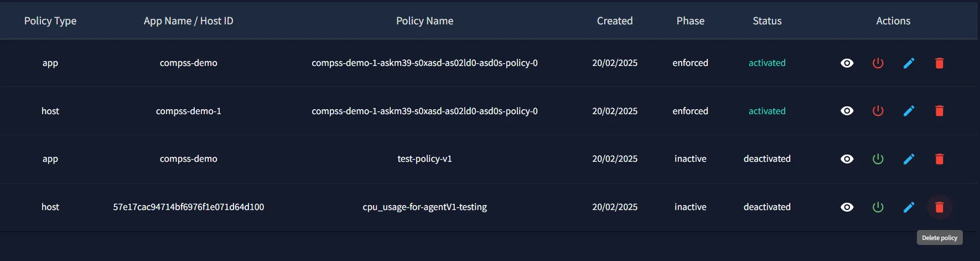Activate the cpu_usage-for-agentV1-testing policy
Viewport: 980px width, 261px height.
pos(878,207)
